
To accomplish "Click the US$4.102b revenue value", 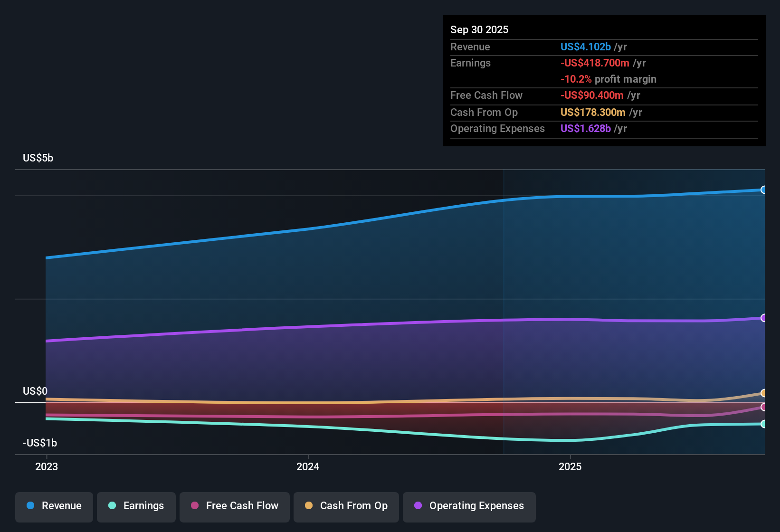I will (x=586, y=47).
